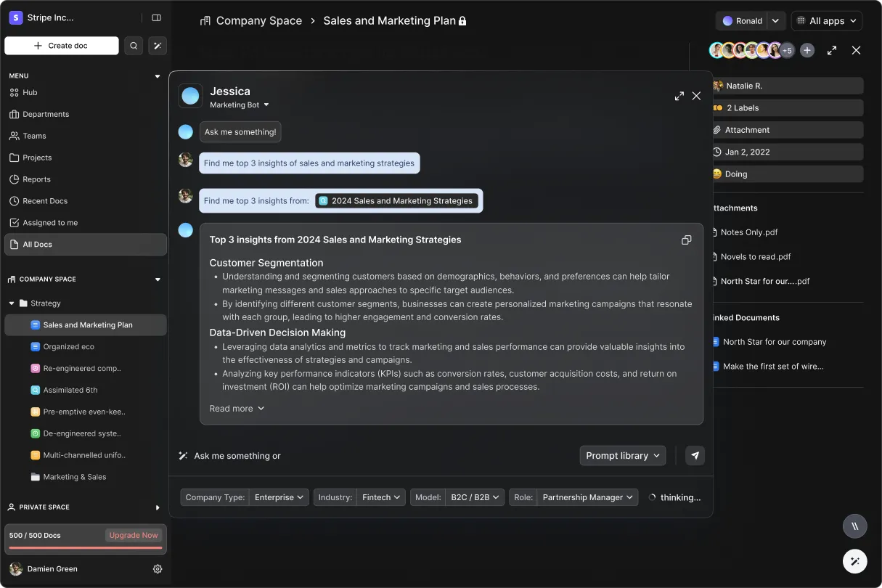Expand the Jessica chat dialog to fullscreen
The image size is (882, 588).
679,96
